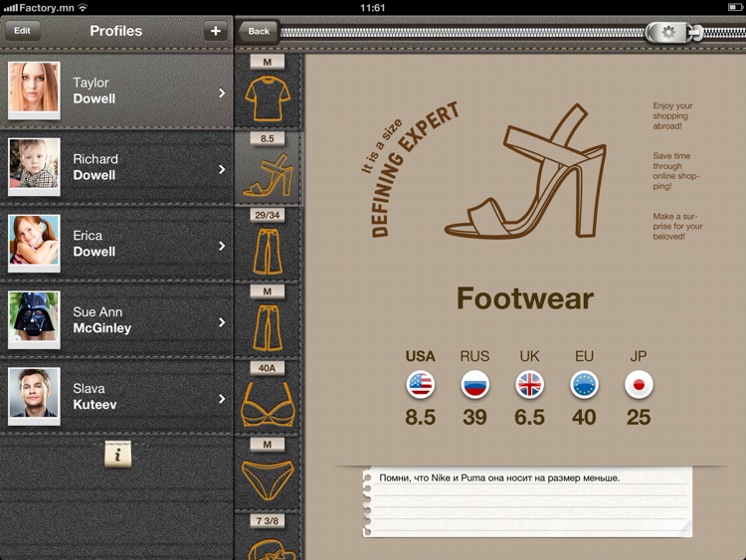Click the large sandal illustration

pos(526,171)
